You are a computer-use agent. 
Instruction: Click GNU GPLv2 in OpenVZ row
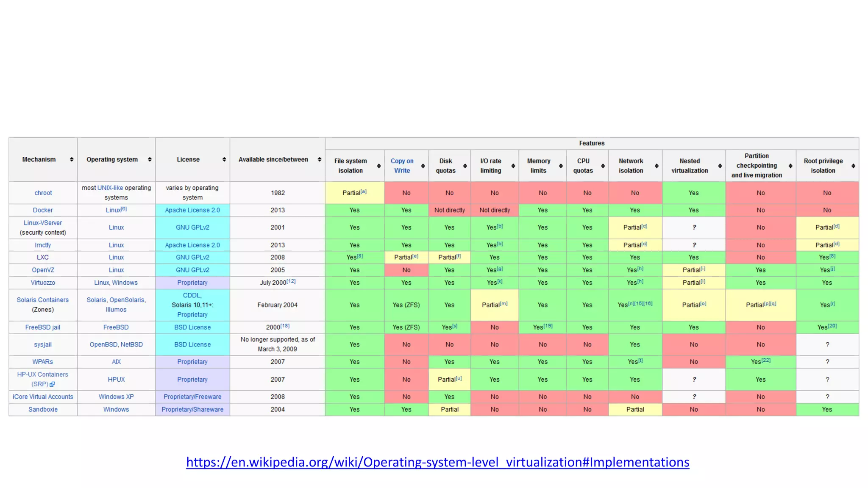(x=192, y=270)
